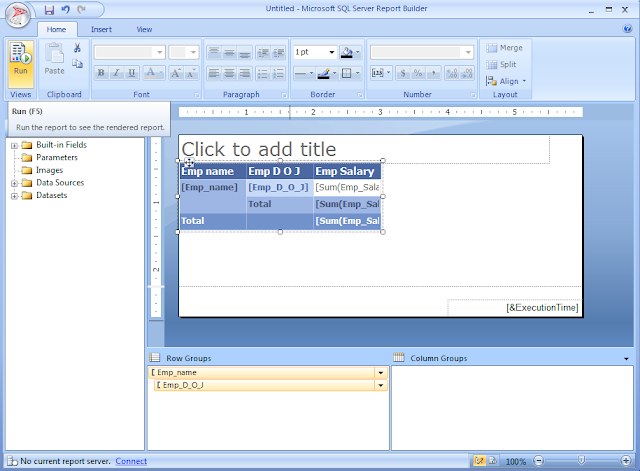Open the Report Builder application orb button
Viewport: 640px width, 471px height.
tap(18, 16)
